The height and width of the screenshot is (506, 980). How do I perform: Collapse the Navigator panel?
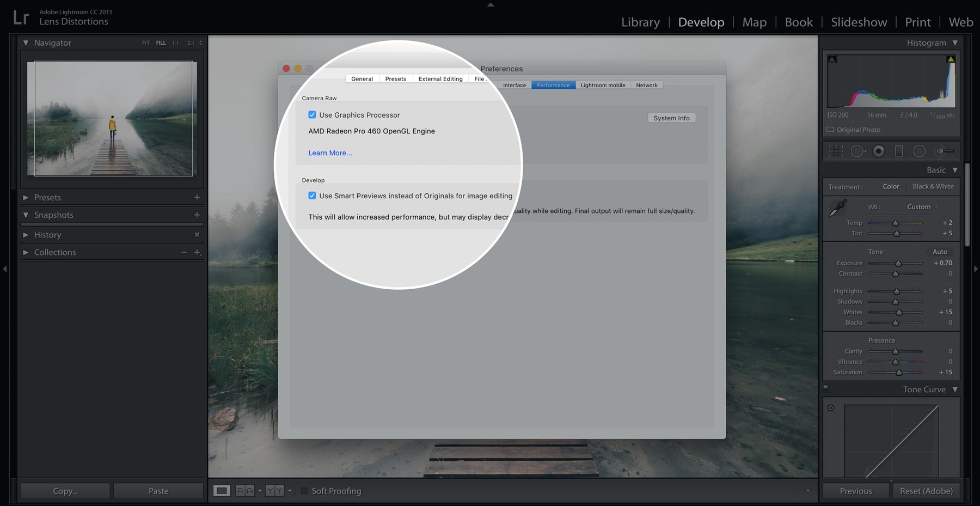click(26, 42)
